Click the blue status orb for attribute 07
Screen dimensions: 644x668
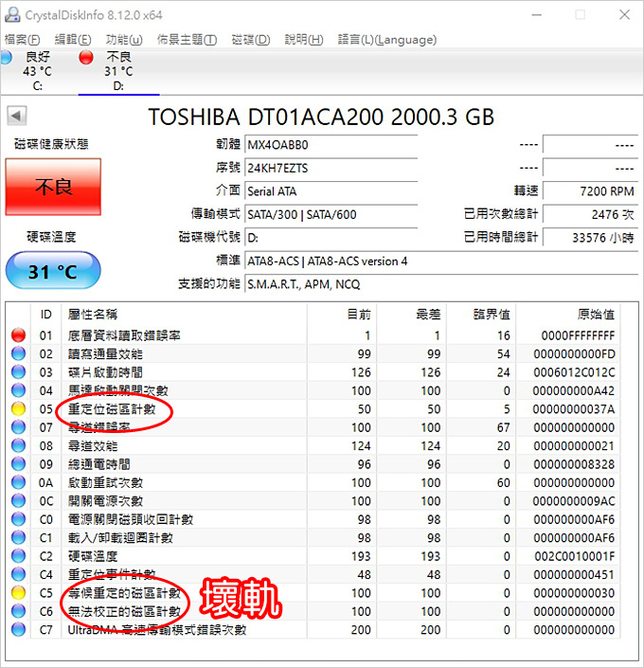click(x=18, y=427)
